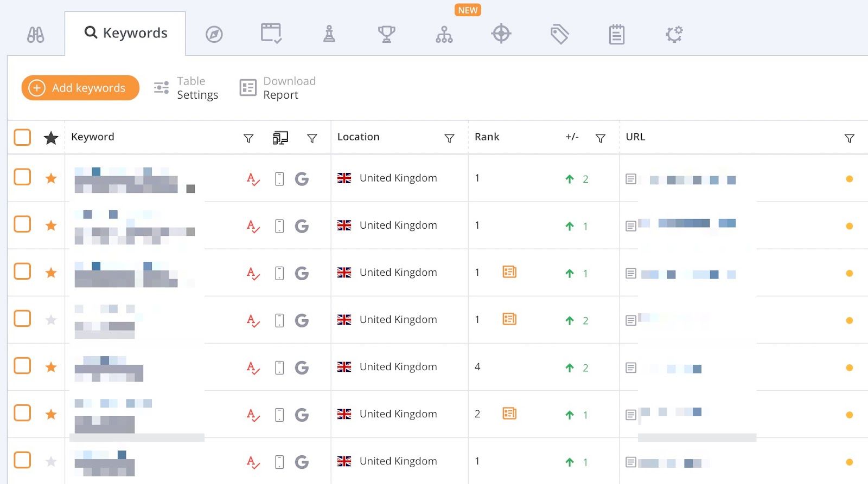Tick the checkbox of the rank 2 row
The width and height of the screenshot is (868, 484).
coord(22,412)
